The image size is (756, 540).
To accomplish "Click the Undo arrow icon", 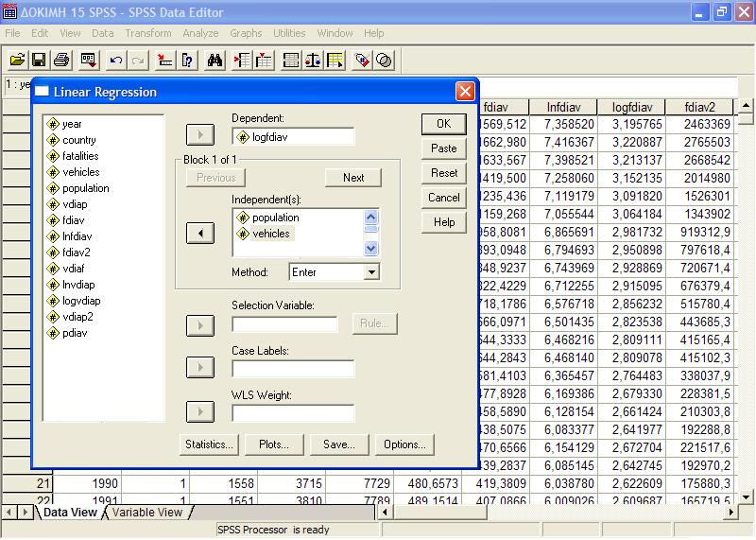I will [x=115, y=61].
